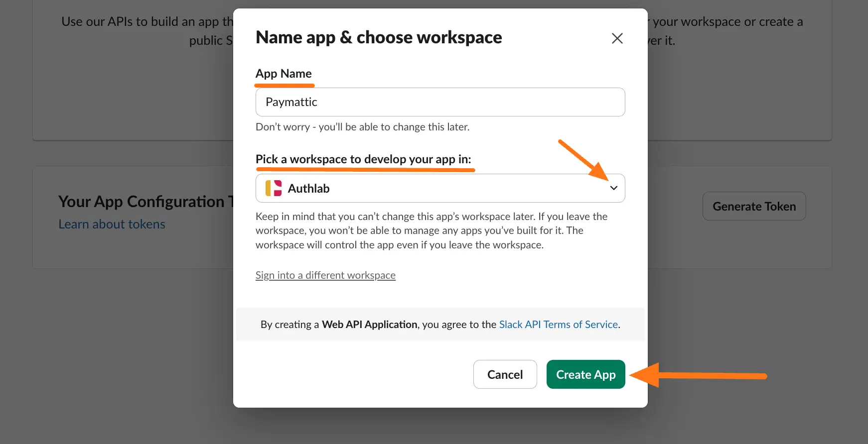Click the workspace warning paragraph
This screenshot has width=868, height=444.
(x=431, y=230)
